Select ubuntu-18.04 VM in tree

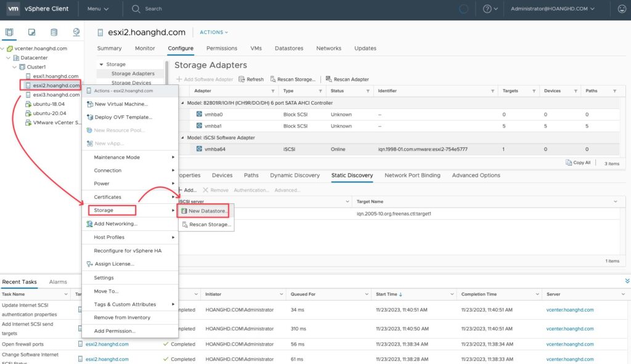[49, 103]
